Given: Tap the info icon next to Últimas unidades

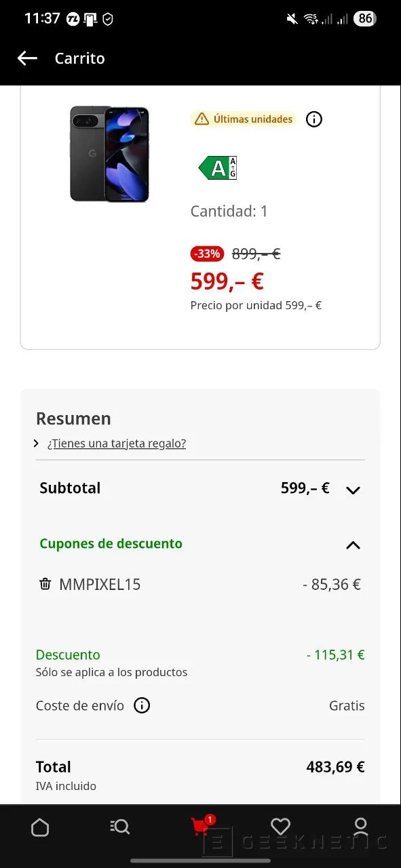Looking at the screenshot, I should pos(313,119).
